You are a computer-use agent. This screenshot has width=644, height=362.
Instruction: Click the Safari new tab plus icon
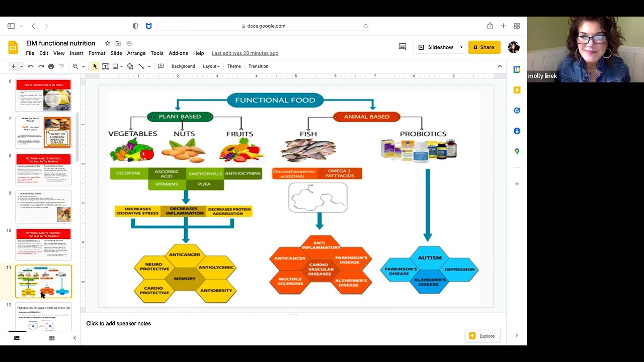[x=503, y=26]
